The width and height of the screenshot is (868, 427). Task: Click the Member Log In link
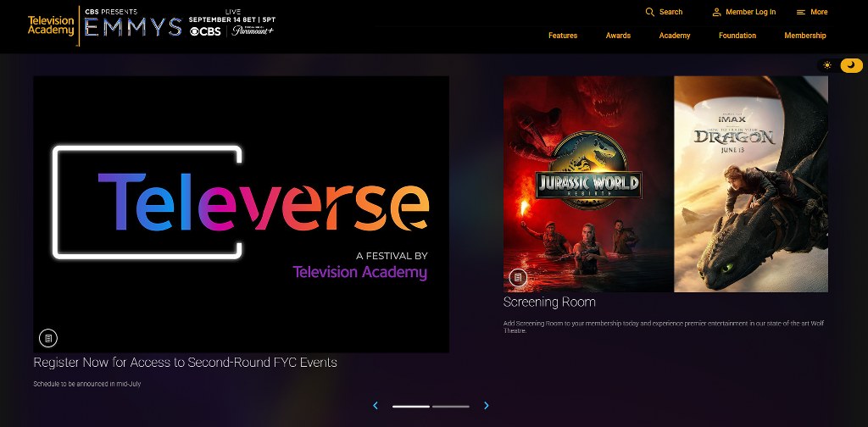(x=751, y=12)
